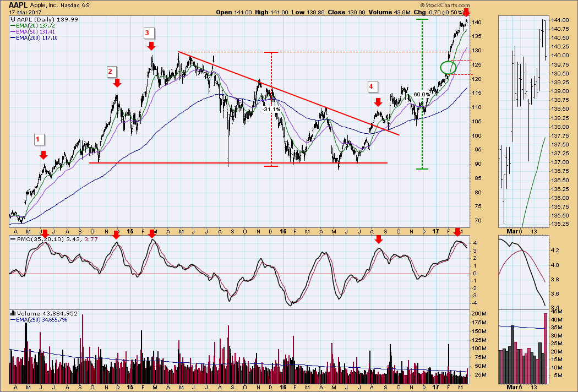This screenshot has width=578, height=392.
Task: Click the 200M volume axis label
Action: click(479, 314)
